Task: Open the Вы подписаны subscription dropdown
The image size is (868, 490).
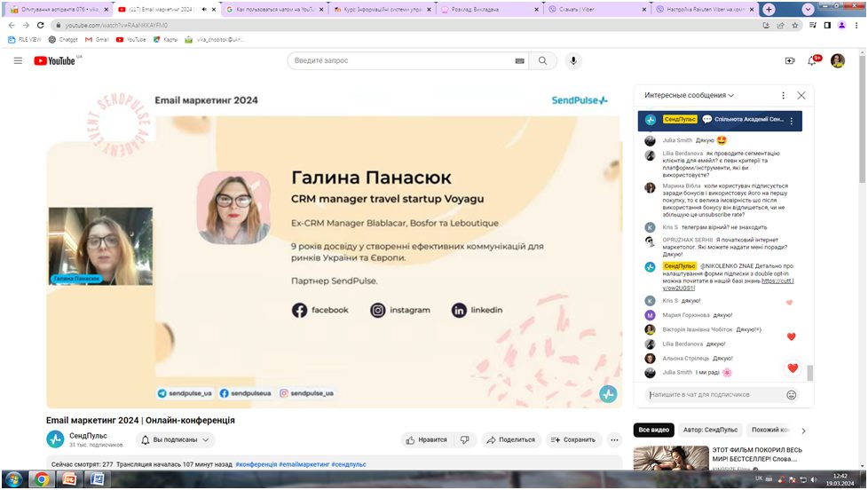Action: pyautogui.click(x=176, y=439)
